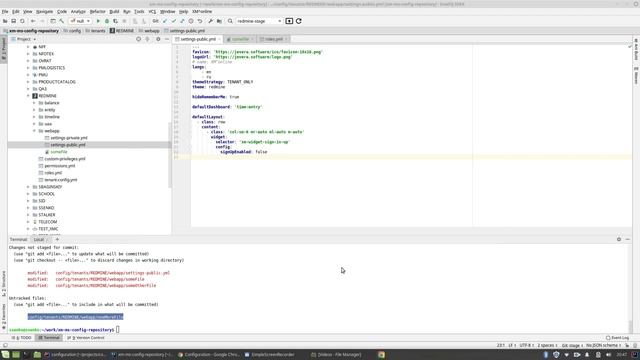The width and height of the screenshot is (640, 360).
Task: Open the SimpleScreenRecorder taskbar item
Action: tap(270, 355)
